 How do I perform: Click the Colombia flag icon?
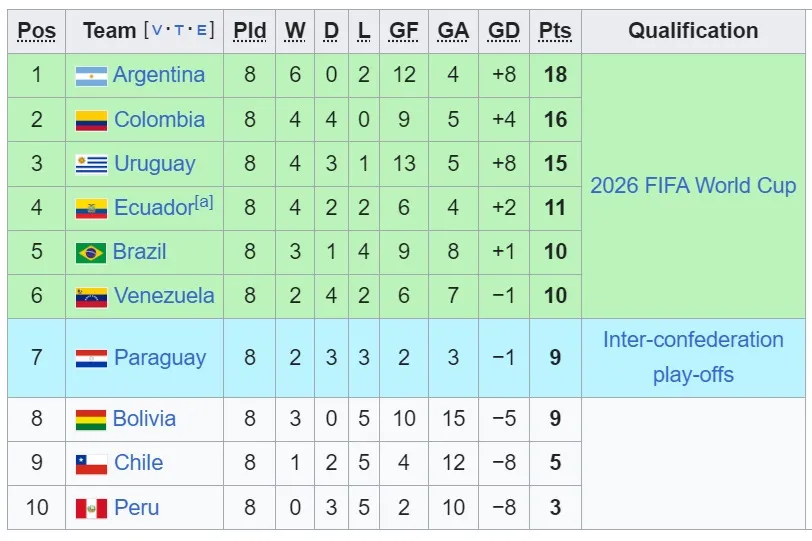91,121
